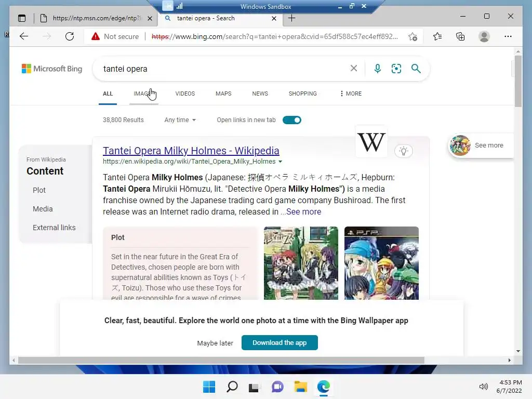
Task: Clear the Bing search box text
Action: 353,69
